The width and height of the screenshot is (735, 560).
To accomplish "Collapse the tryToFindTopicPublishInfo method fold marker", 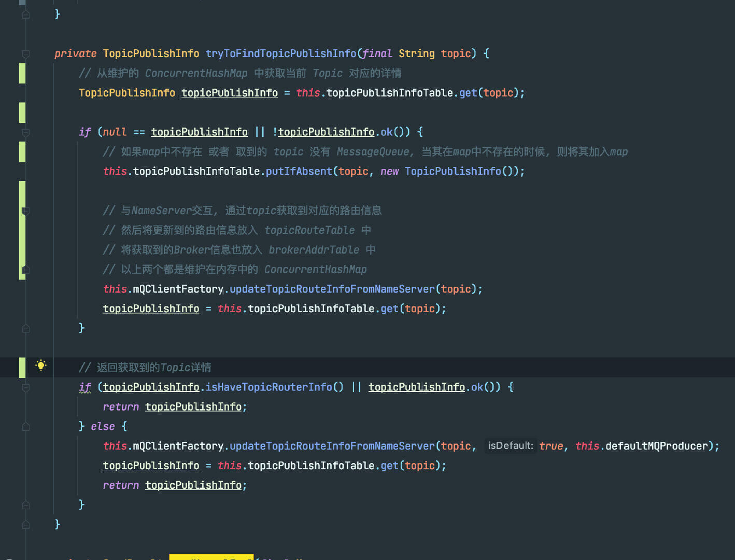I will pos(25,54).
